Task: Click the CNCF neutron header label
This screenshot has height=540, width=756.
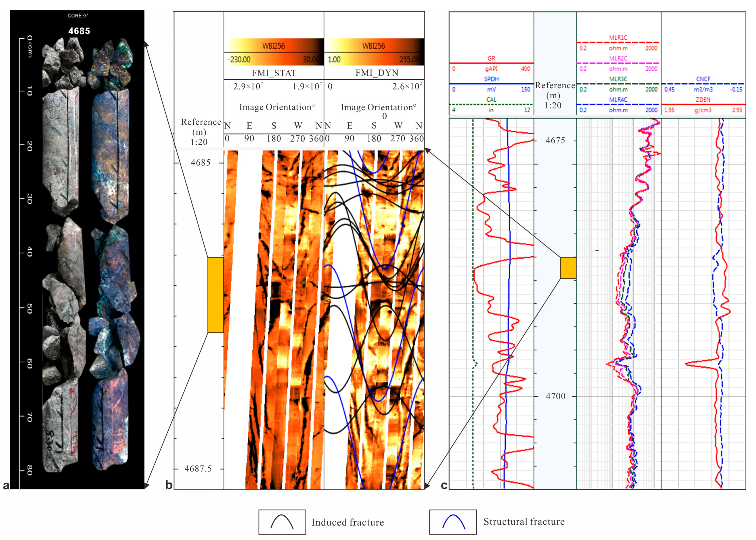Action: pyautogui.click(x=703, y=79)
